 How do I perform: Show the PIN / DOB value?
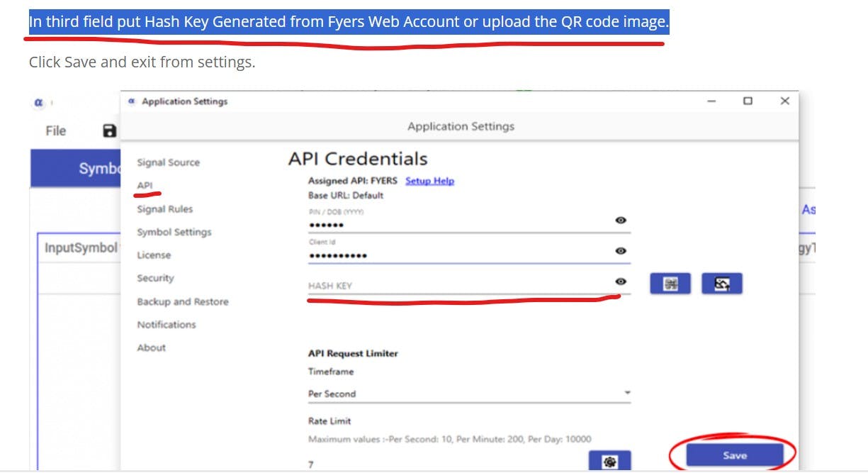point(621,221)
